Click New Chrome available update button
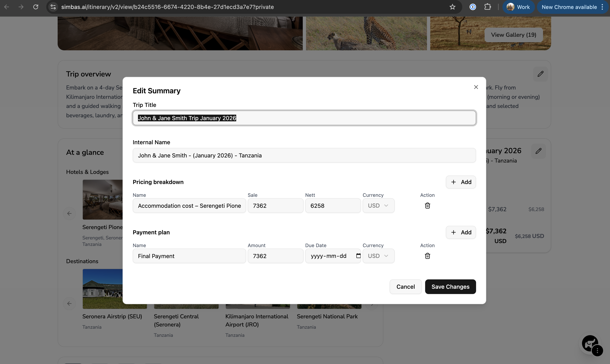This screenshot has width=610, height=364. pos(569,7)
